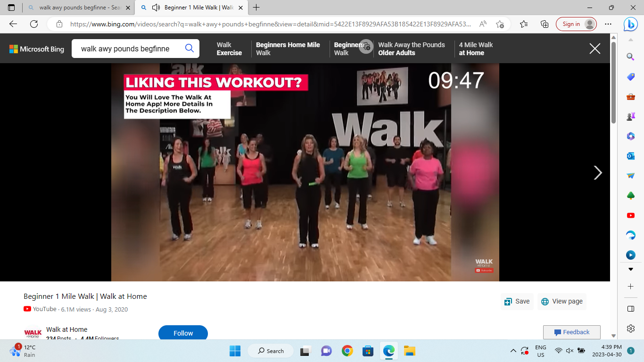The width and height of the screenshot is (644, 362).
Task: Add a sidebar app with the plus icon
Action: tap(630, 286)
